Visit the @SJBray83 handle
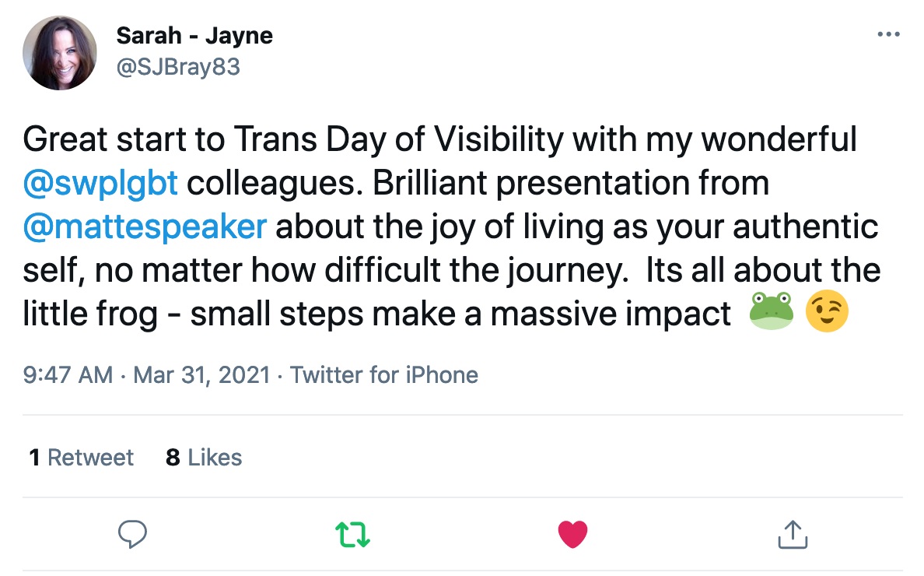Viewport: 924px width, 576px height. coord(178,67)
